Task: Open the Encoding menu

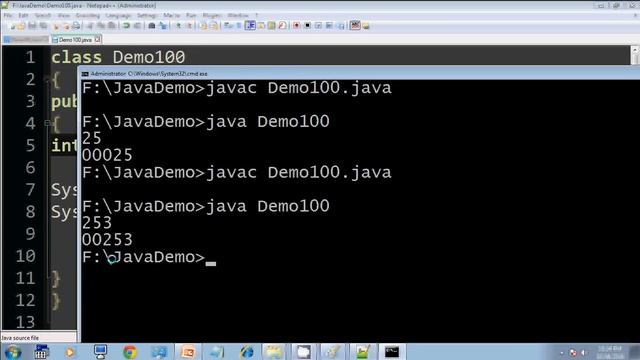Action: 88,16
